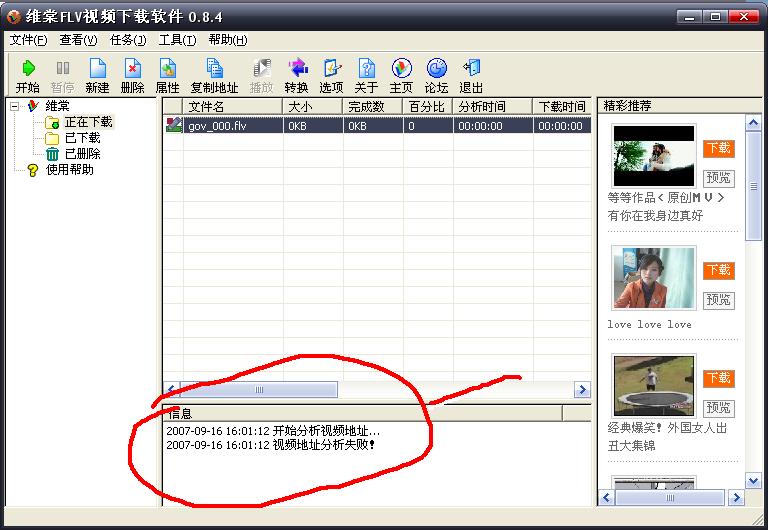Click 下载 for the 外国女人出丑大集锦 video

tap(719, 378)
